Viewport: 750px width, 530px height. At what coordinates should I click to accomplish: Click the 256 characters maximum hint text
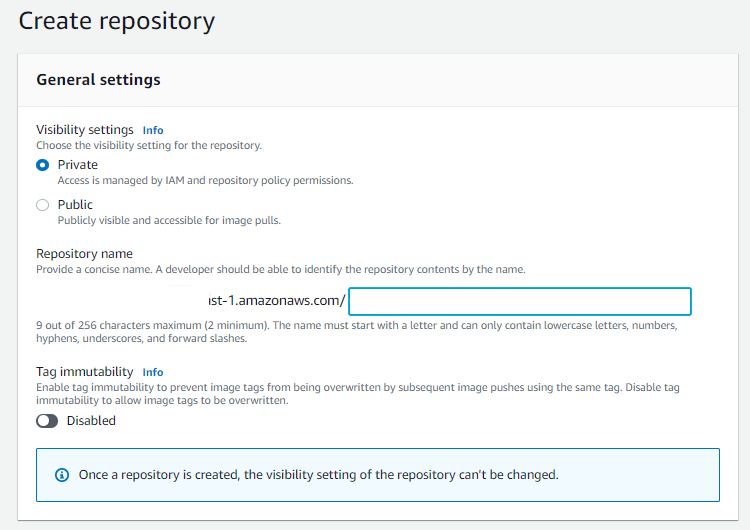tap(357, 325)
